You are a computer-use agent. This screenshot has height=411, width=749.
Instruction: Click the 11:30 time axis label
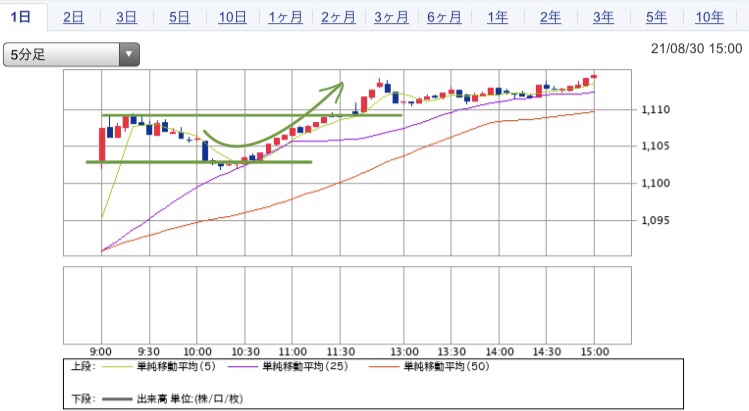click(x=341, y=352)
